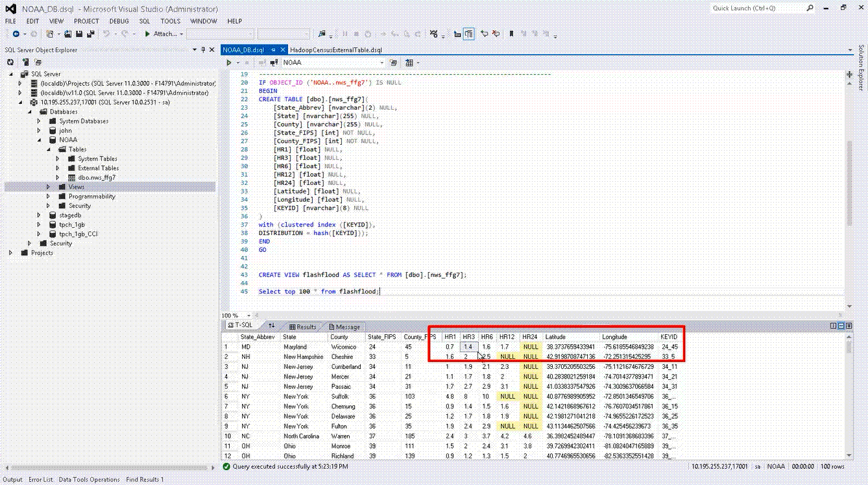
Task: Pin the SQL Server Object Explorer panel
Action: click(203, 50)
